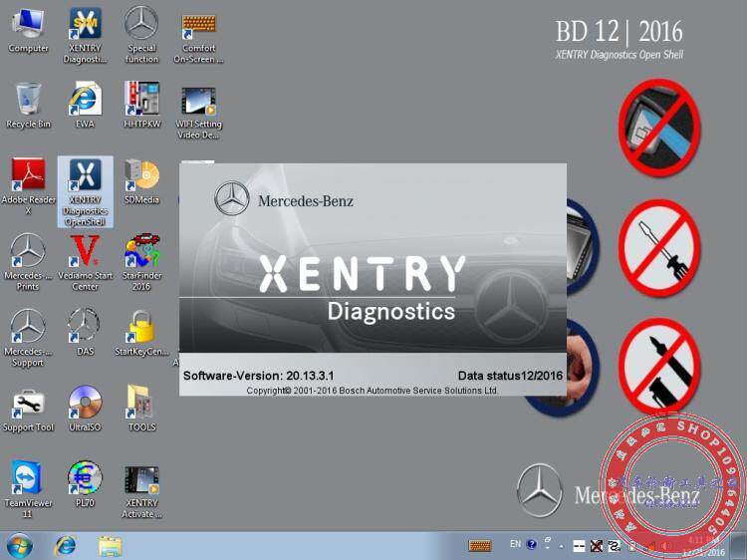Click the crossed-out network tray icon
The image size is (747, 560).
tap(597, 546)
